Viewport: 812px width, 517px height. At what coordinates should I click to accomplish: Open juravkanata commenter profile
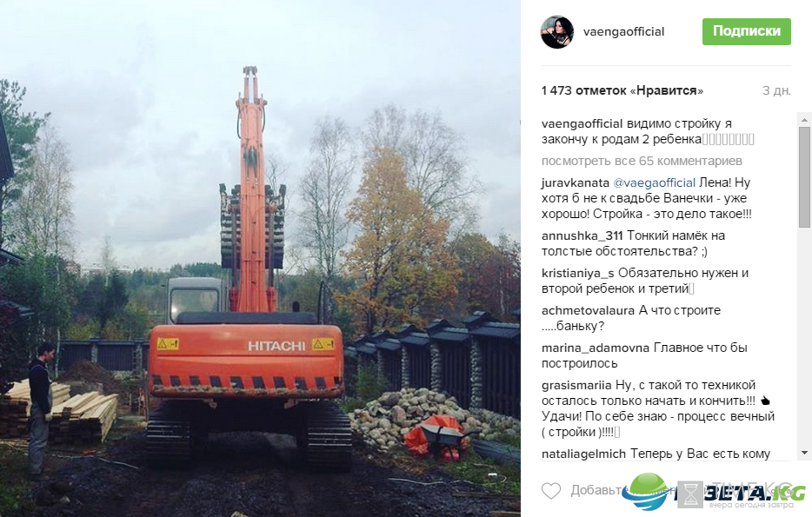pos(576,182)
